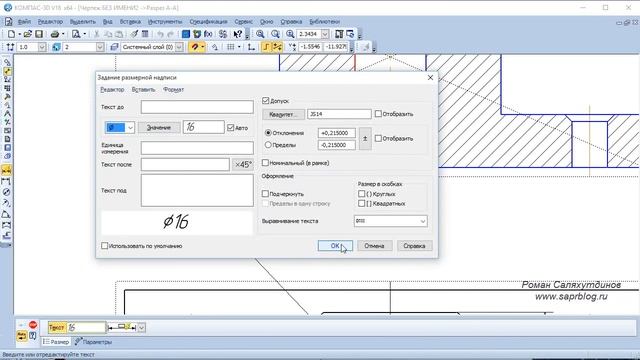
Task: Open the Выравнивание текста dropdown
Action: tap(423, 221)
